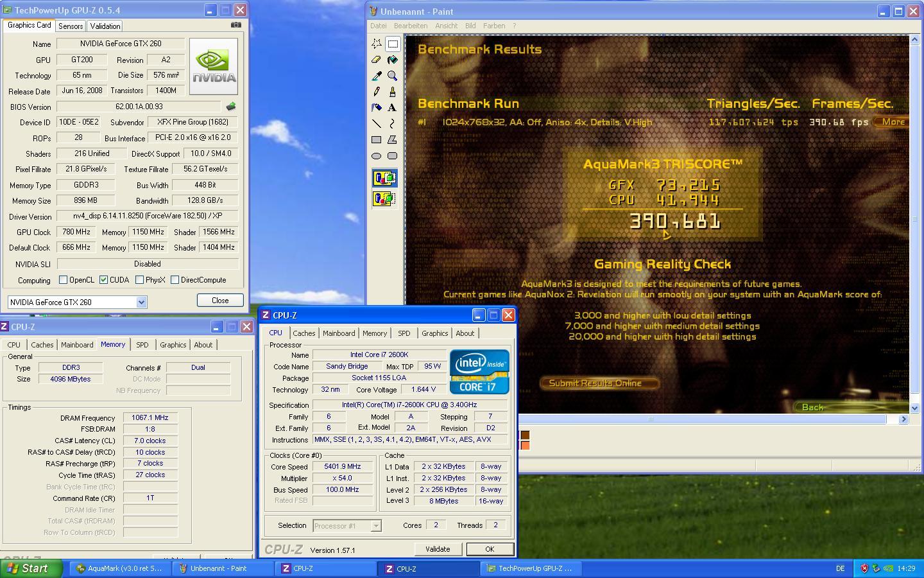
Task: Open the Bild menu in Paint
Action: pyautogui.click(x=470, y=26)
